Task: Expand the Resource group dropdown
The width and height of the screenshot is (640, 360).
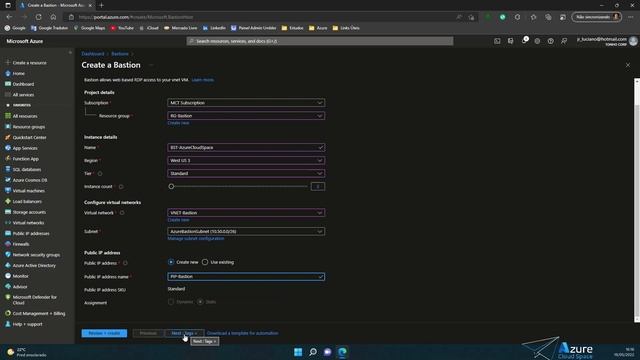Action: pos(246,116)
